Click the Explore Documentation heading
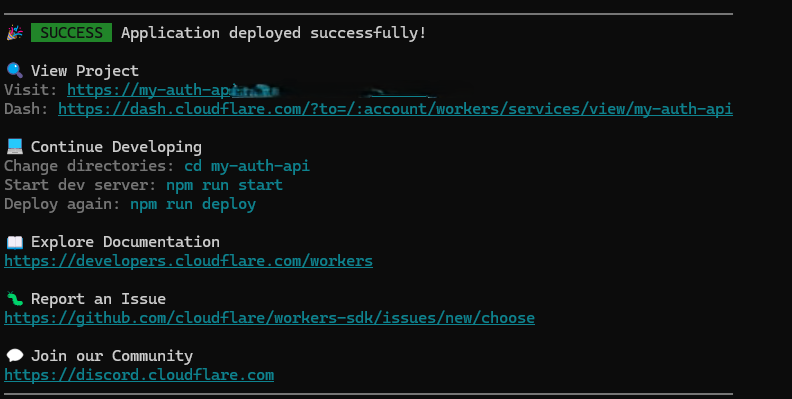Image resolution: width=792 pixels, height=399 pixels. [125, 242]
